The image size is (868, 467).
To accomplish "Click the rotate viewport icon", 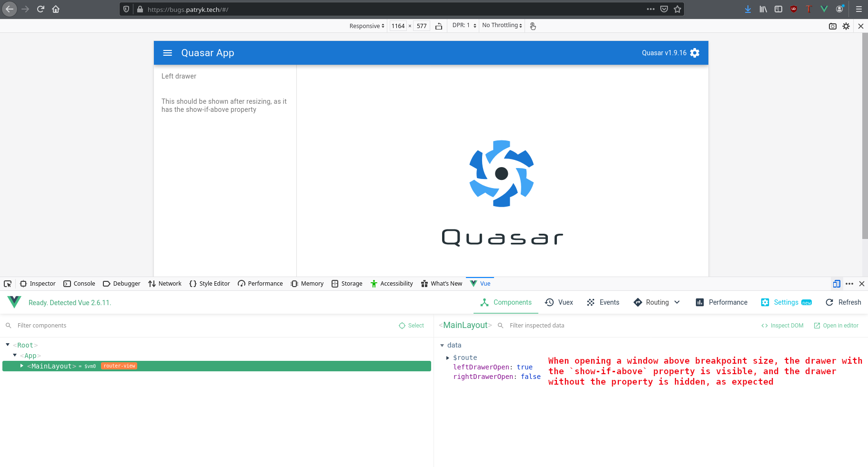I will click(x=438, y=26).
